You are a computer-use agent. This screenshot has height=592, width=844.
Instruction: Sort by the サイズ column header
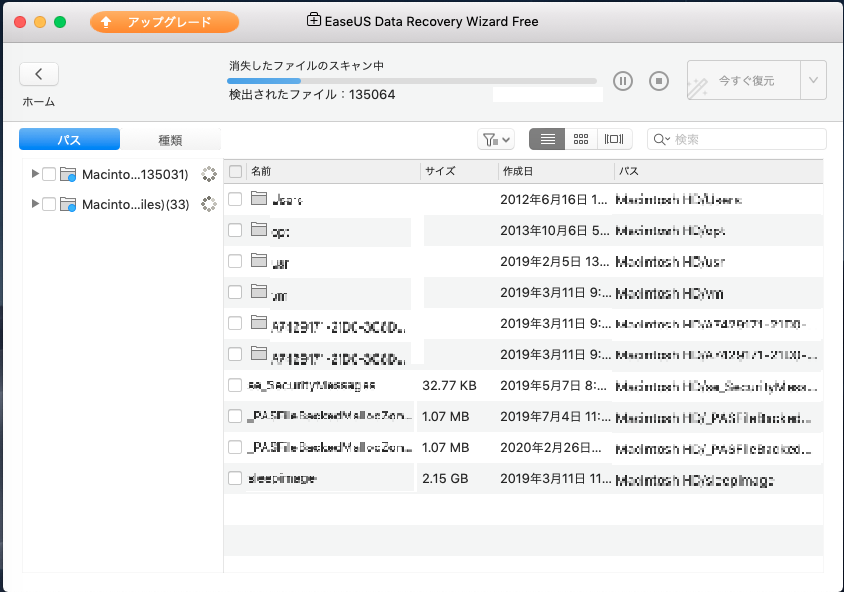point(459,172)
